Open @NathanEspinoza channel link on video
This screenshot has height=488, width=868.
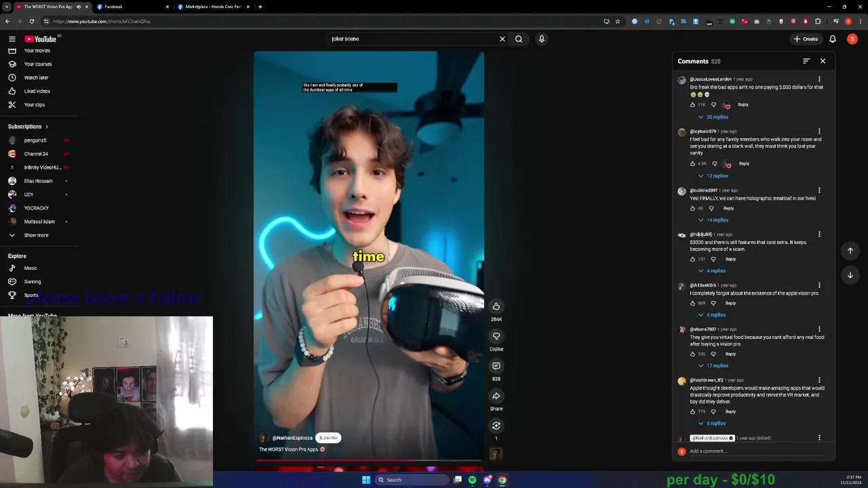click(292, 438)
